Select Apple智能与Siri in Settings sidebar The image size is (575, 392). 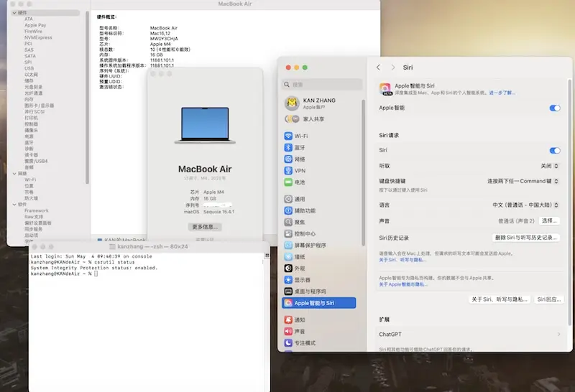[318, 303]
